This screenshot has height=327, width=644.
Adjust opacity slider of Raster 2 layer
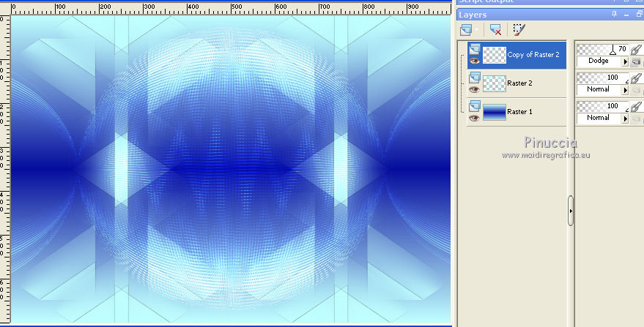(602, 78)
